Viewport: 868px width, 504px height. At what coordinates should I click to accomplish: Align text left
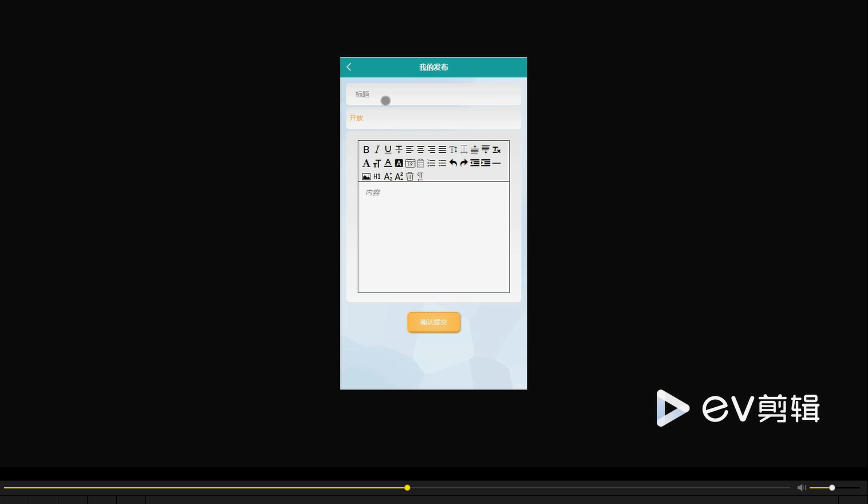click(x=410, y=149)
